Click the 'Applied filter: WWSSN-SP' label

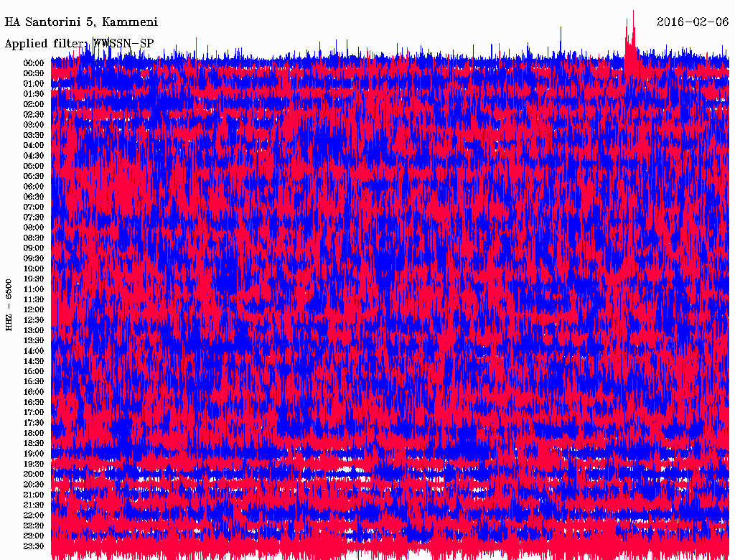click(79, 44)
